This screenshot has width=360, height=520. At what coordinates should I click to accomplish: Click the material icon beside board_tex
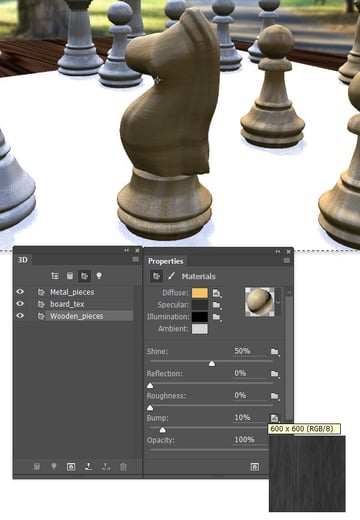(x=41, y=304)
